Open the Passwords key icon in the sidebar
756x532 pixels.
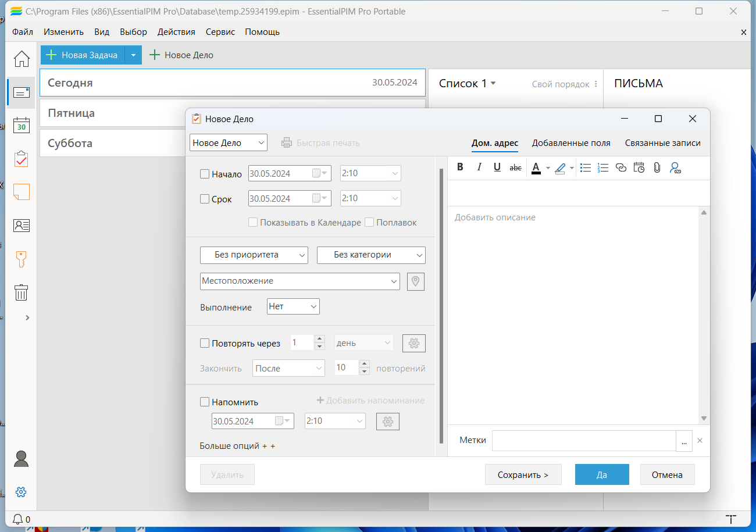(x=22, y=259)
